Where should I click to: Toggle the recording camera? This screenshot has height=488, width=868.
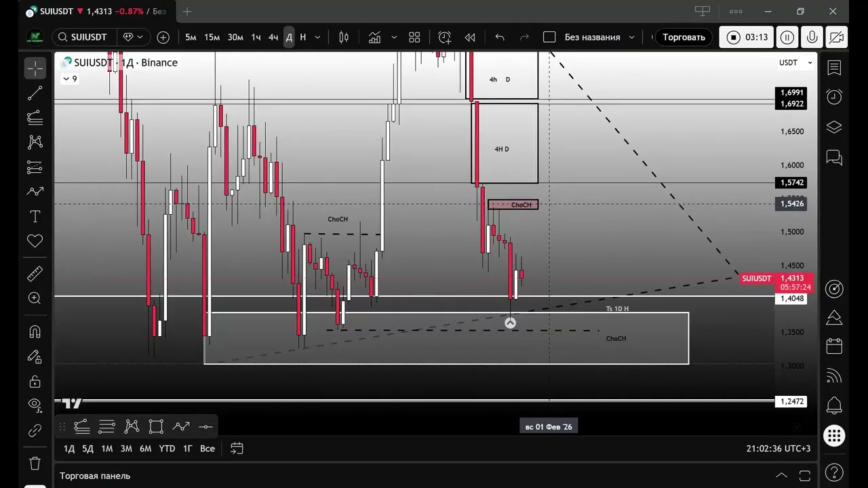837,37
